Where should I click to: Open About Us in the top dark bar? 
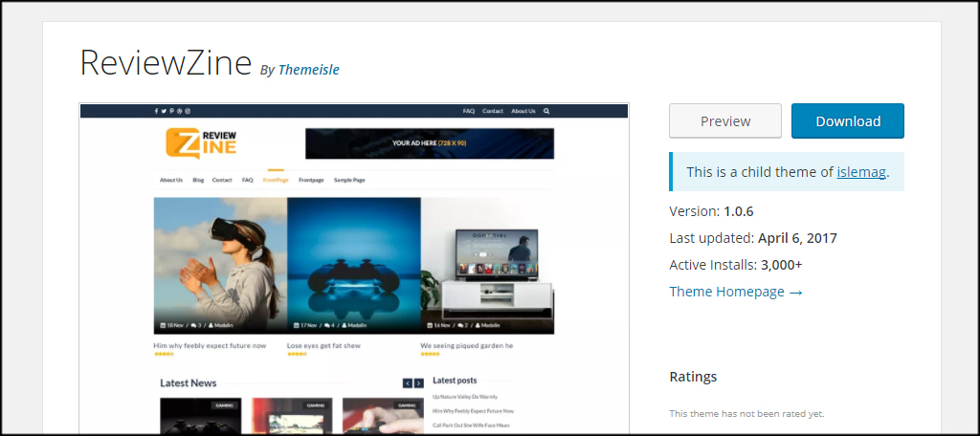click(523, 111)
